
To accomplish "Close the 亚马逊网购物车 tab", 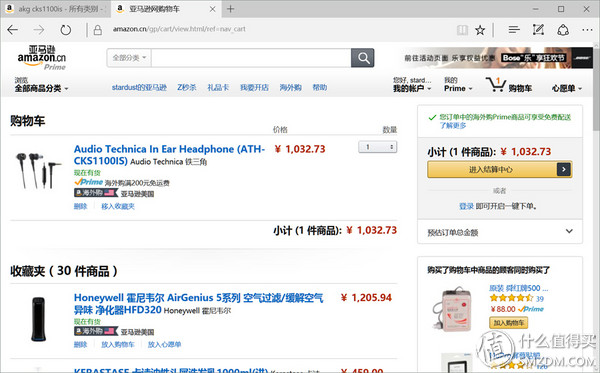I will (212, 9).
